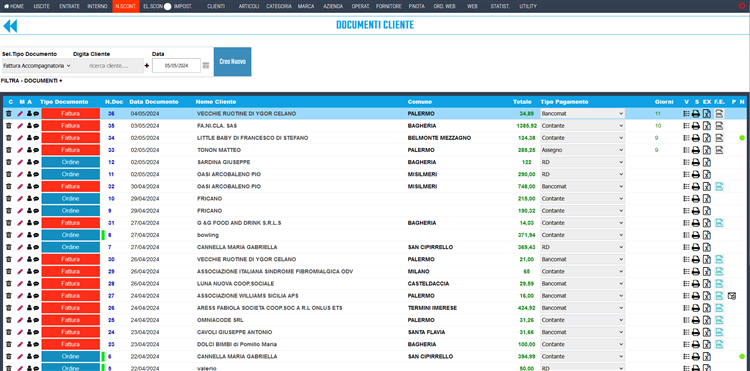Viewport: 750px width, 371px height.
Task: Open the CLIENTI menu
Action: tap(216, 6)
